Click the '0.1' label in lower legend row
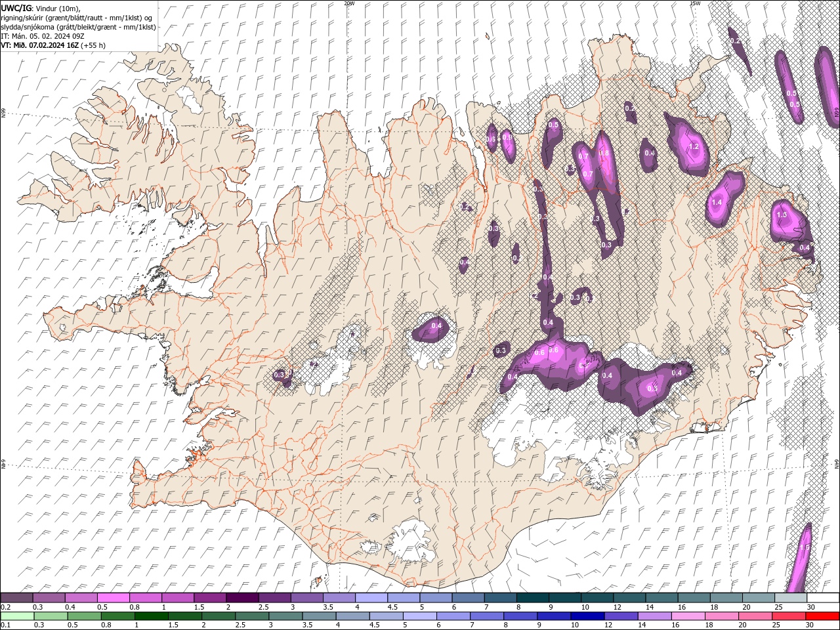The height and width of the screenshot is (630, 840). point(5,625)
